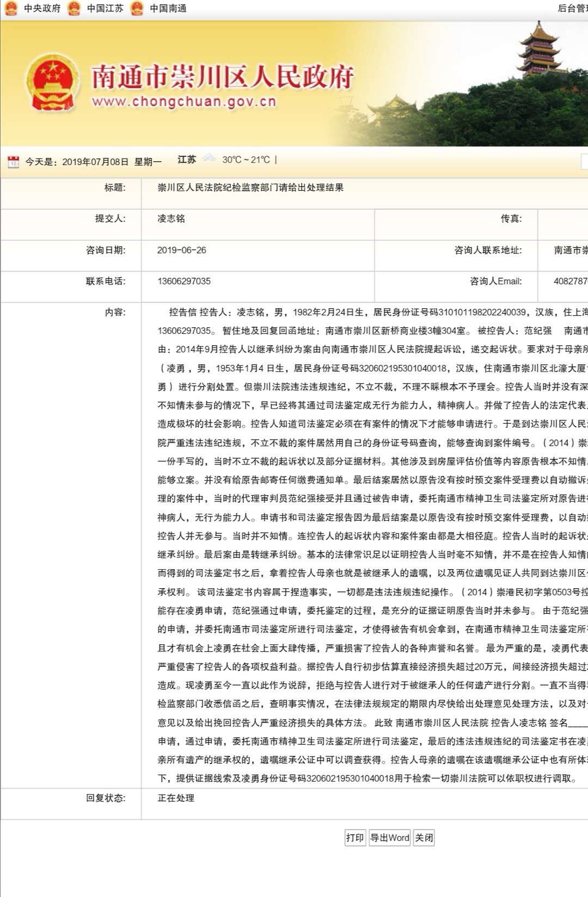The image size is (588, 897).
Task: Click the phone number 13606297035 in 联系电话 row
Action: 183,281
